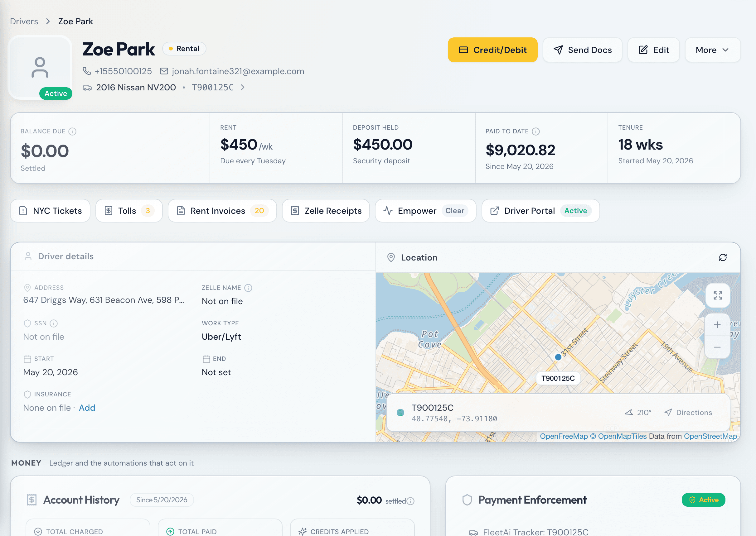
Task: Click the email envelope icon
Action: pyautogui.click(x=164, y=71)
